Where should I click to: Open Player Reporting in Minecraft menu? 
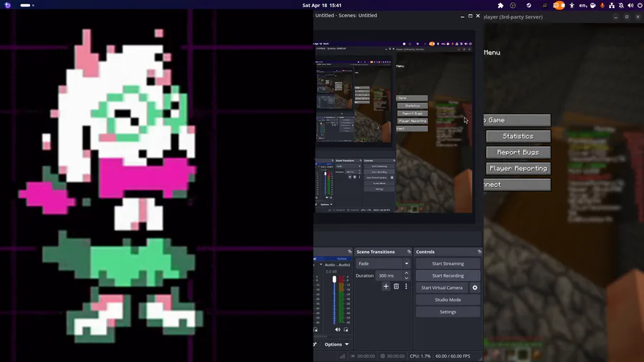[x=518, y=168]
